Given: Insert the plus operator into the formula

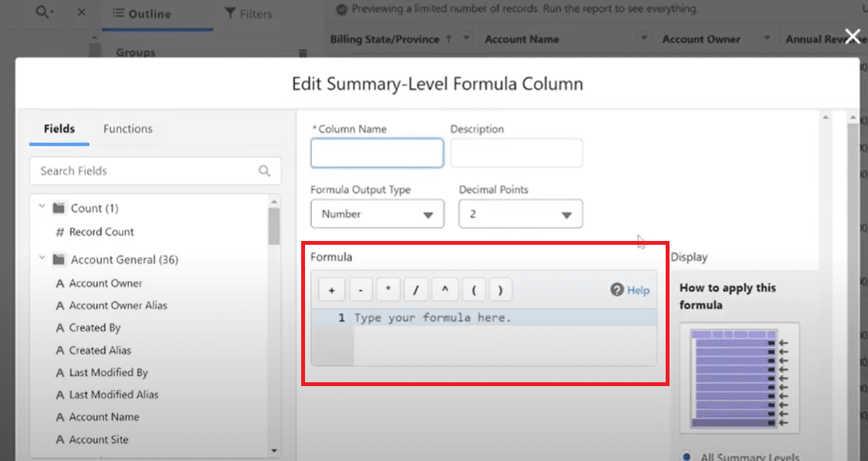Looking at the screenshot, I should (x=331, y=290).
